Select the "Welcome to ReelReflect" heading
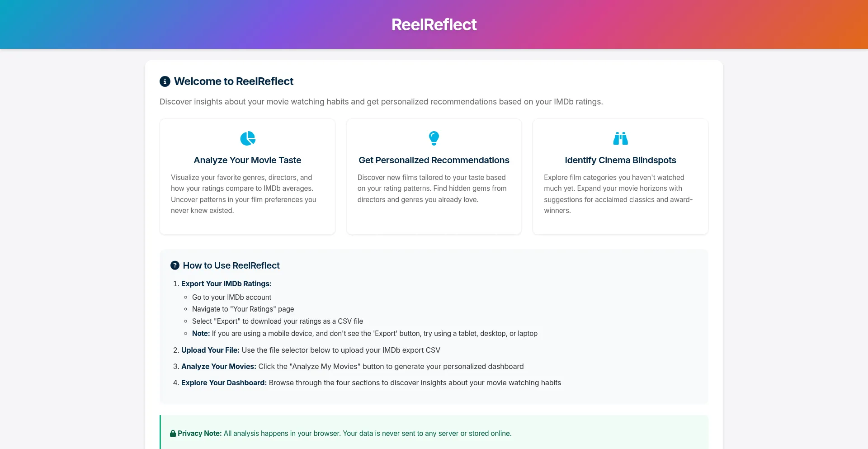Image resolution: width=868 pixels, height=449 pixels. pos(234,81)
